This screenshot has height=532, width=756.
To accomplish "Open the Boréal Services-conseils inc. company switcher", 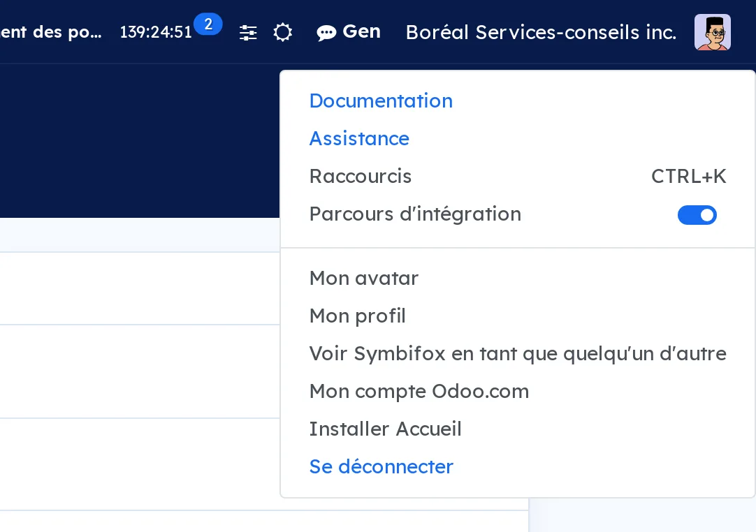I will click(x=541, y=32).
